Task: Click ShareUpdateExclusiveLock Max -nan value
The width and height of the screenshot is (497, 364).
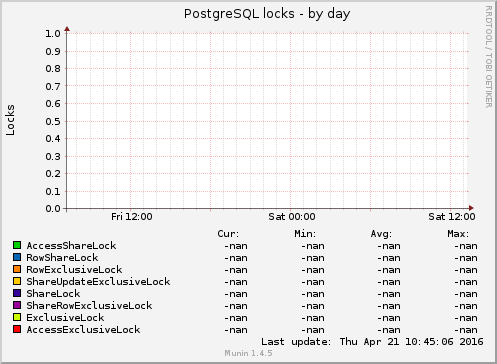Action: [x=466, y=282]
